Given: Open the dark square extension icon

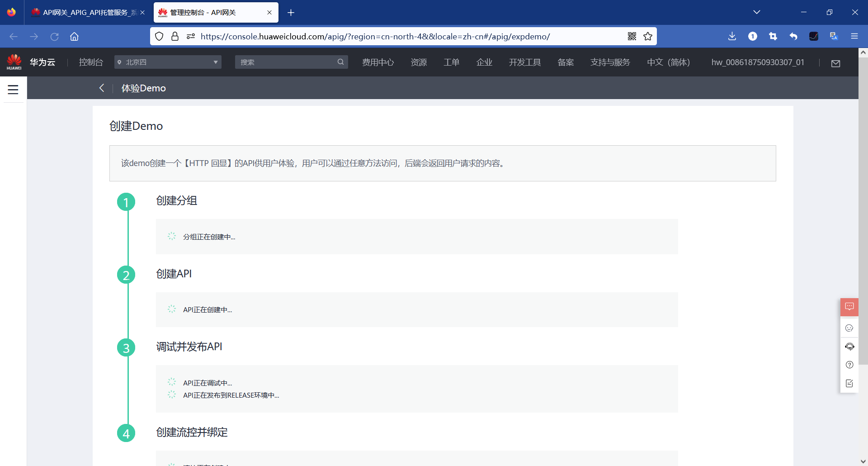Looking at the screenshot, I should point(814,37).
